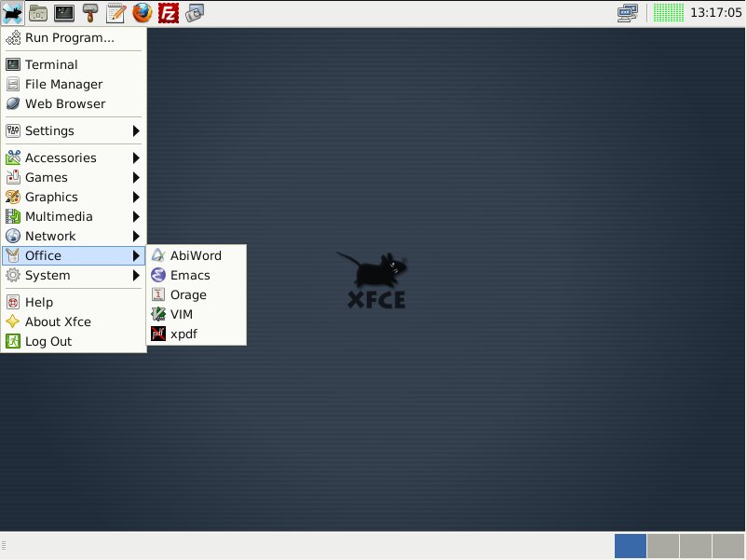Expand the Games submenu arrow
The height and width of the screenshot is (560, 747).
[136, 177]
